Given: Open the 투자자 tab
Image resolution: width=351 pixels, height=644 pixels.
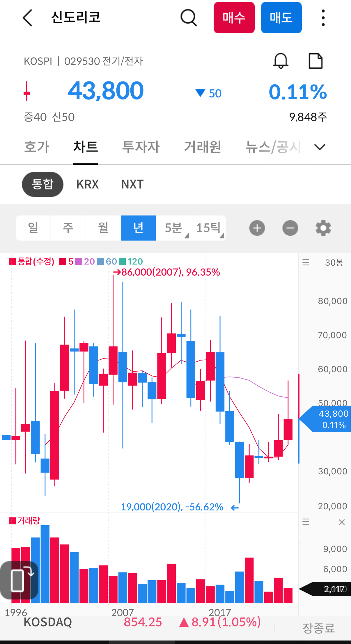Looking at the screenshot, I should pos(141,147).
